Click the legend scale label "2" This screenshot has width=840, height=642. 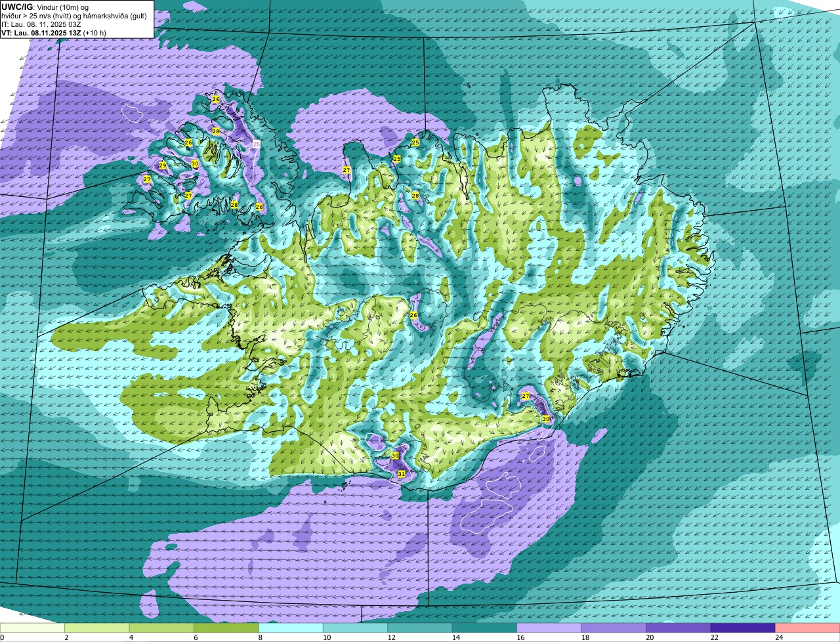coord(66,637)
